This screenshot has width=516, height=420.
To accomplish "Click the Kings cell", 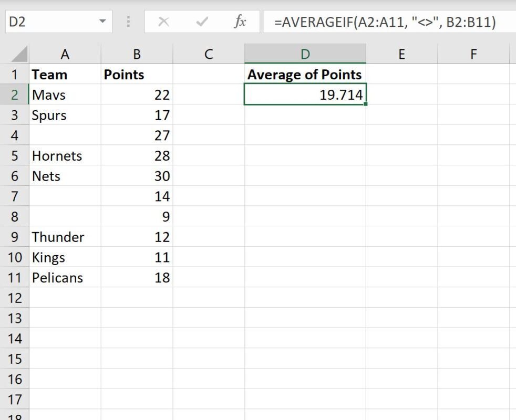I will tap(65, 257).
